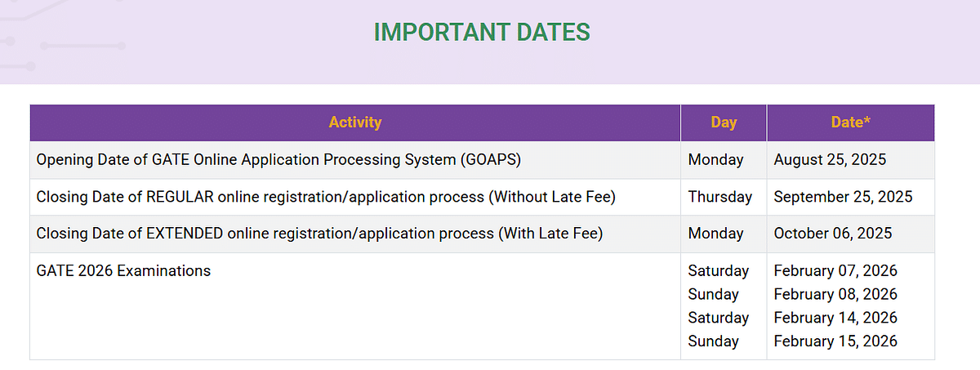Select the Day column header
The width and height of the screenshot is (980, 370).
724,123
